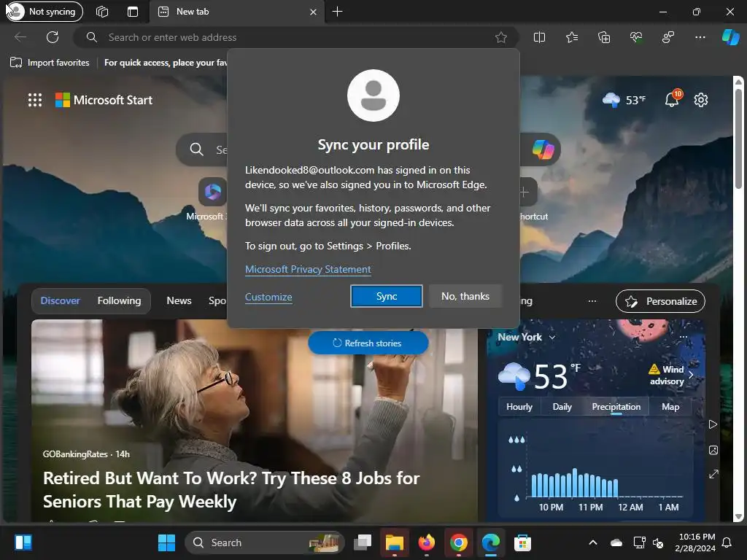Focus the Search or enter web address bar
This screenshot has width=747, height=560.
tap(295, 37)
